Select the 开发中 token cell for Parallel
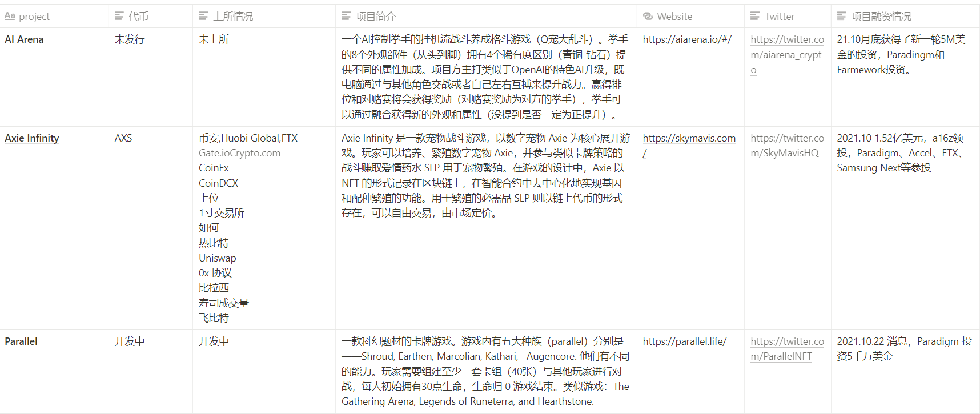 [x=151, y=372]
